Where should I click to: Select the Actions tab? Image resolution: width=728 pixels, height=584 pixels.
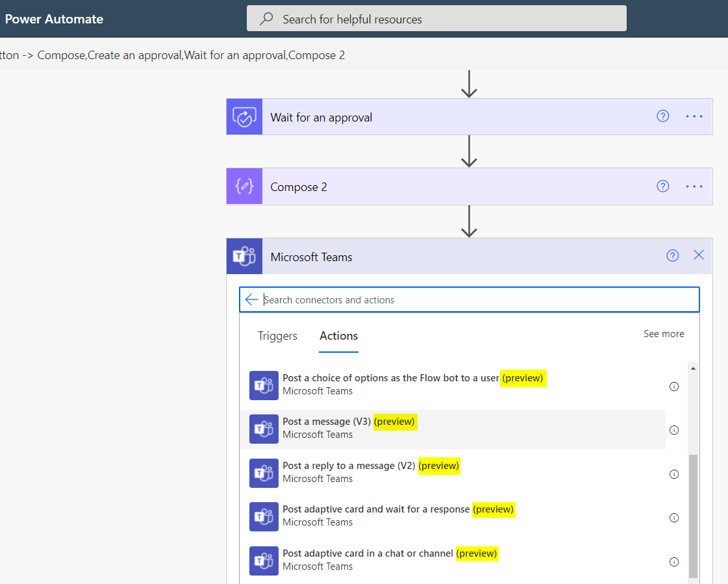[x=338, y=336]
